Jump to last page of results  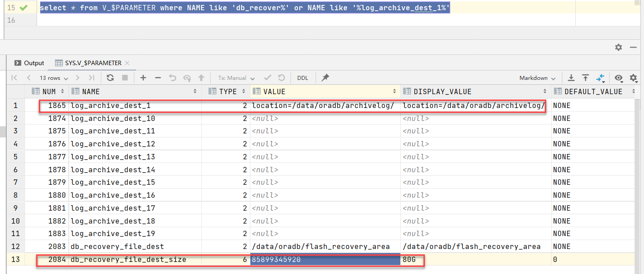click(91, 78)
